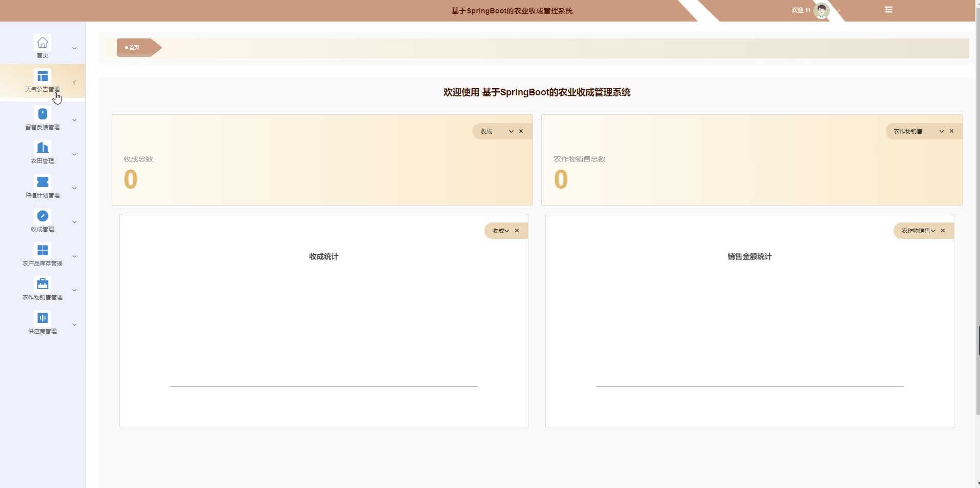Toggle the sidebar collapse menu icon
Screen dimensions: 980x488
(x=889, y=10)
